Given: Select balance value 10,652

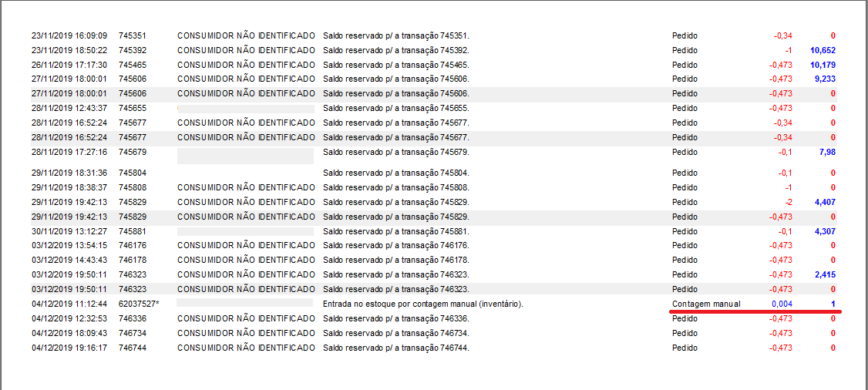Looking at the screenshot, I should (x=823, y=50).
